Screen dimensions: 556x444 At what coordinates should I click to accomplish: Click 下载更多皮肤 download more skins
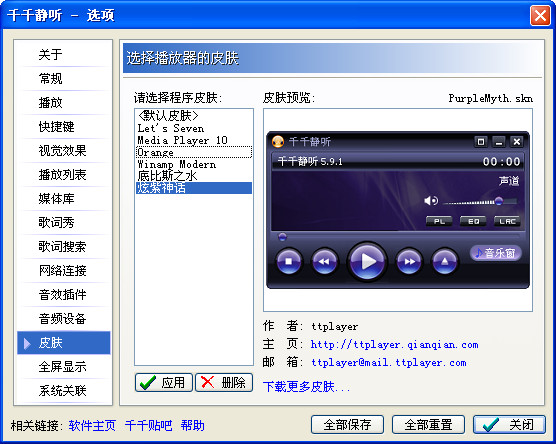[x=306, y=387]
